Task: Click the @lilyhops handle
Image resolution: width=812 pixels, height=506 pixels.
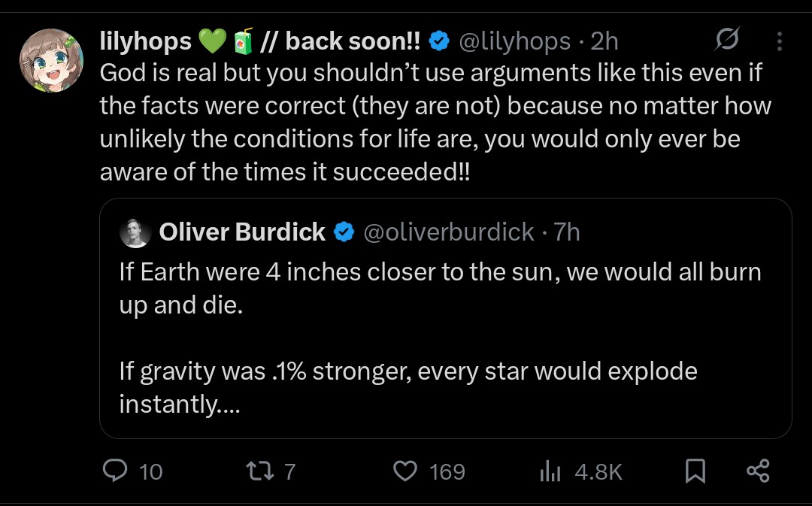Action: [x=515, y=41]
